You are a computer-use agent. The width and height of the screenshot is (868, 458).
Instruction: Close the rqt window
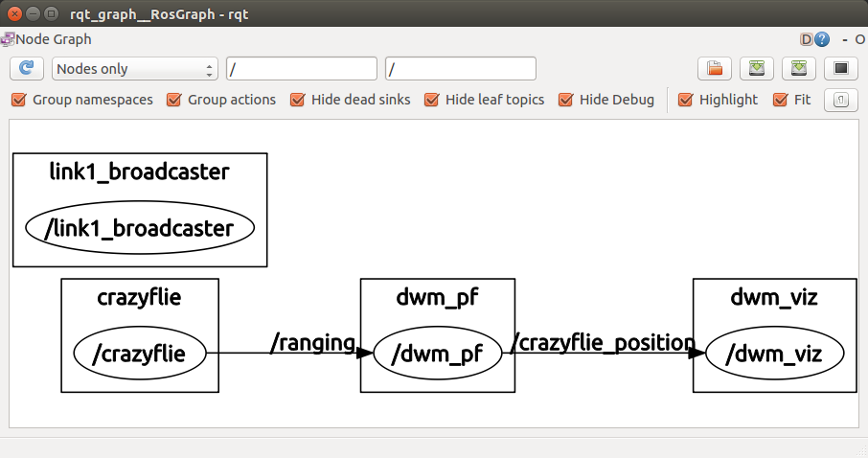click(x=15, y=13)
